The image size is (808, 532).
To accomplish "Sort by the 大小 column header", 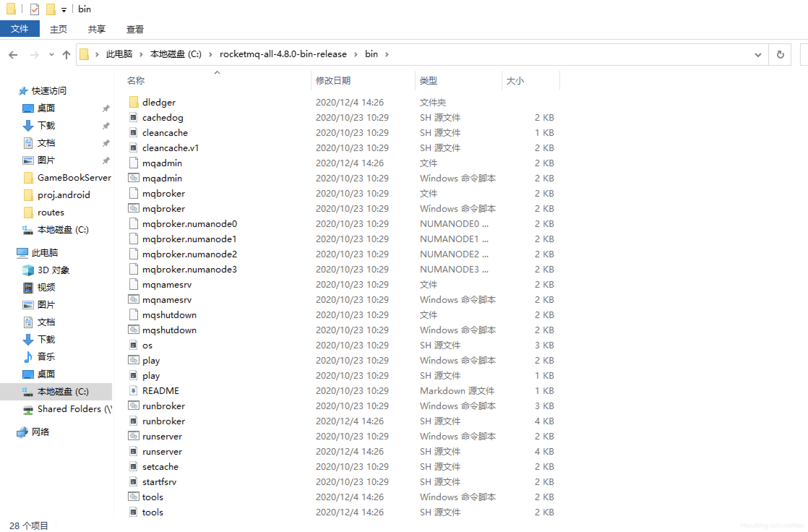I will pyautogui.click(x=515, y=81).
